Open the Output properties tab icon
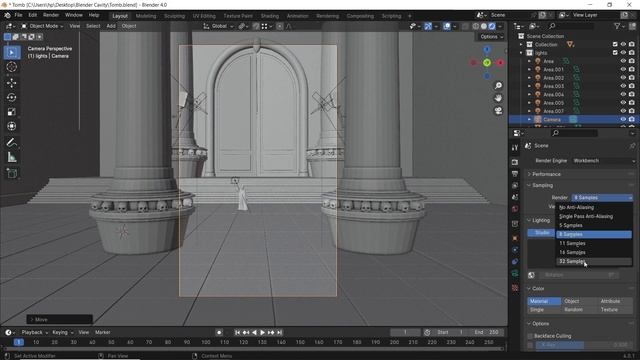This screenshot has height=360, width=640. pyautogui.click(x=515, y=174)
